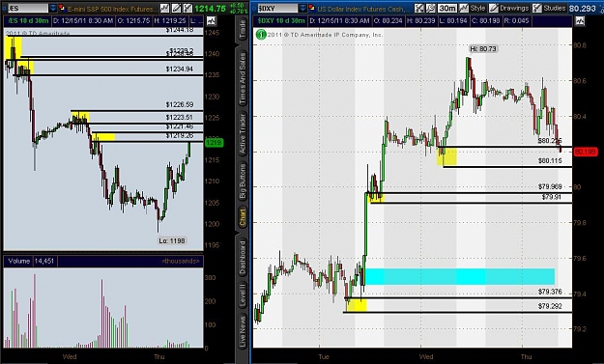Open the Big Buttons sidebar tab
The height and width of the screenshot is (364, 604).
pos(243,181)
